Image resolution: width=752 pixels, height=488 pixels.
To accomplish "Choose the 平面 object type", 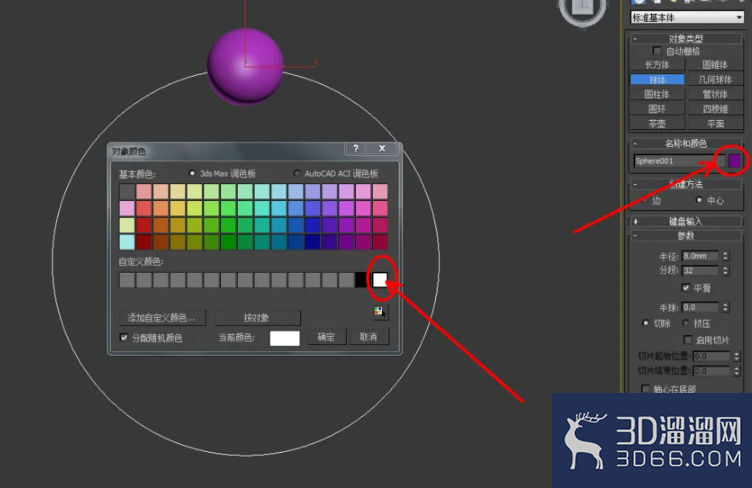I will pos(715,124).
